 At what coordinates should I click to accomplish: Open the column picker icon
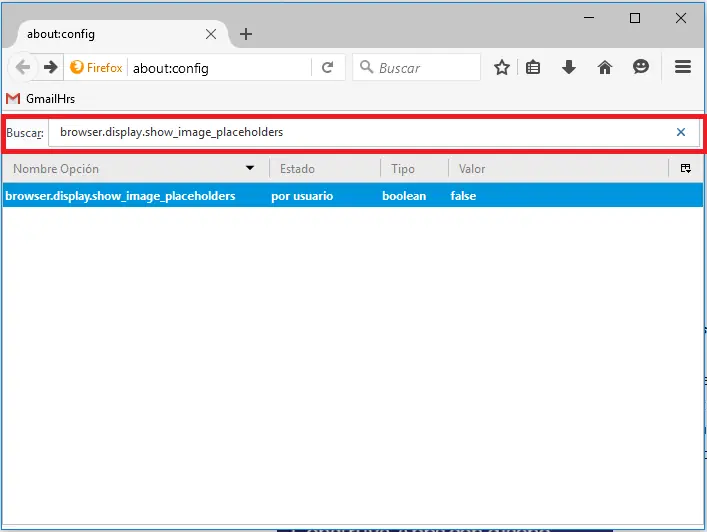[x=685, y=168]
